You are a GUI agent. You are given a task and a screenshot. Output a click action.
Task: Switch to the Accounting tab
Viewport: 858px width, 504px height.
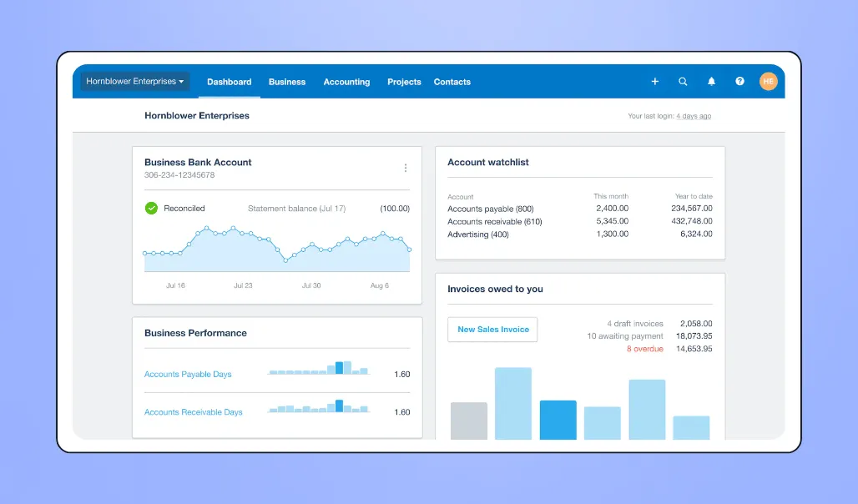point(346,82)
